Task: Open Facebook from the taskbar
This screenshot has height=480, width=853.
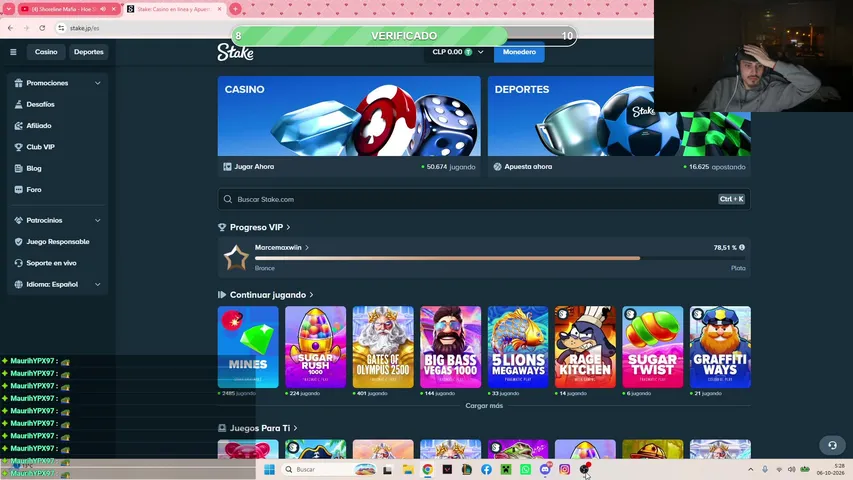Action: (x=486, y=469)
